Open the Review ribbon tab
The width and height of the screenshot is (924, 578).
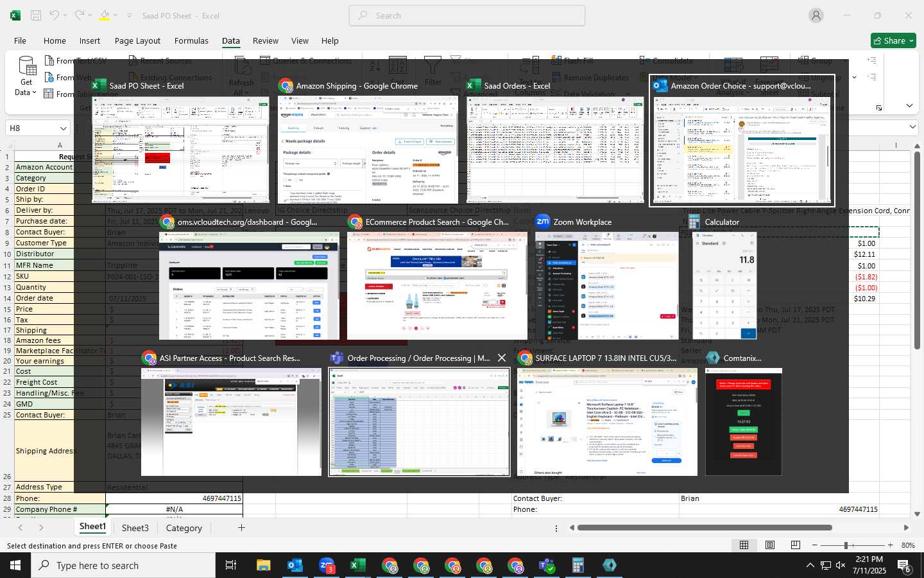pyautogui.click(x=266, y=40)
